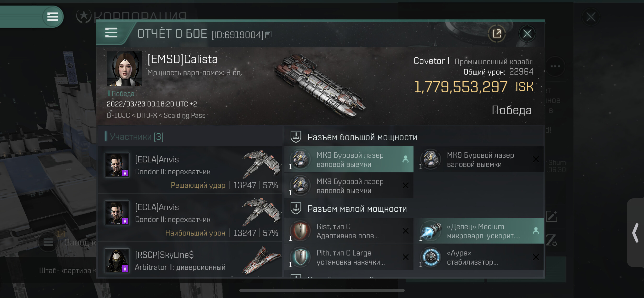Select the «Аура» stabilizer module icon

coord(431,257)
